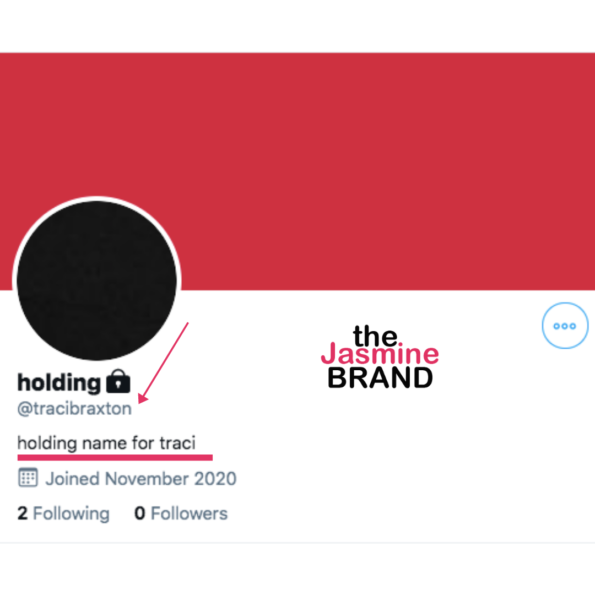Click the "holding name for traci" bio

(x=107, y=443)
